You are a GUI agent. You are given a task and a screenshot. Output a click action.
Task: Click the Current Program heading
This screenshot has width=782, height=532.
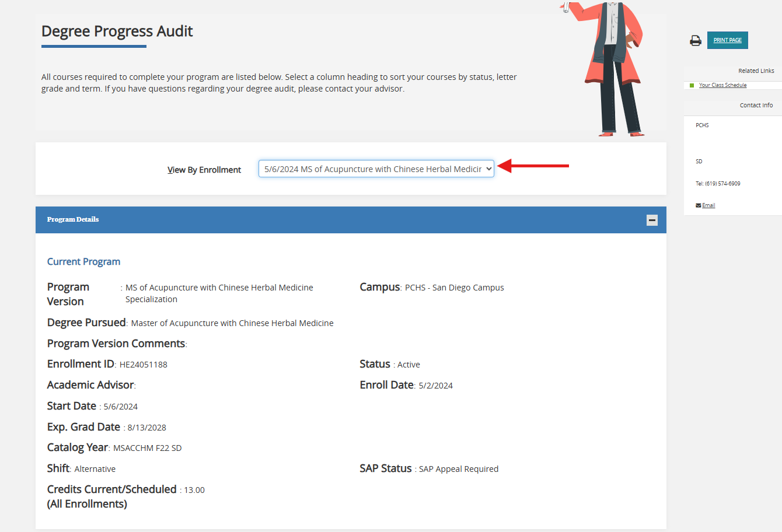pyautogui.click(x=83, y=262)
